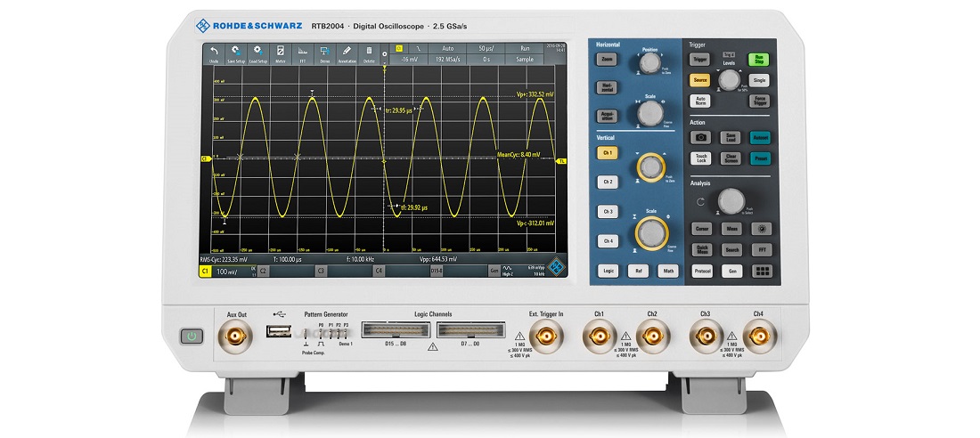The height and width of the screenshot is (438, 980).
Task: Click the Aux Out BNC connector
Action: [x=235, y=337]
